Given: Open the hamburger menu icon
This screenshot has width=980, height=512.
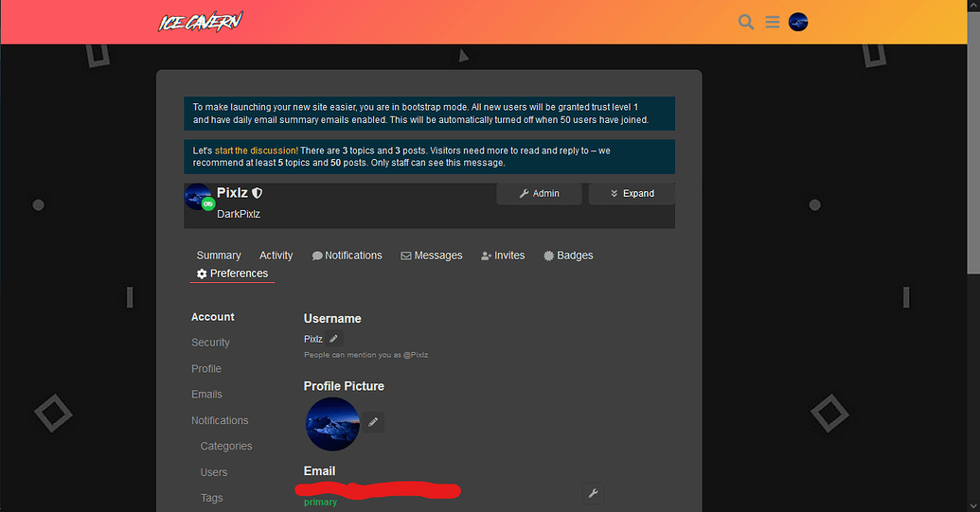Looking at the screenshot, I should tap(773, 22).
